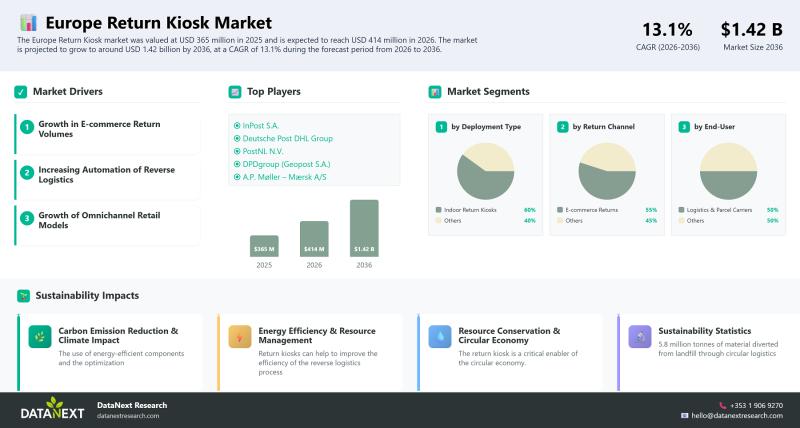Click the Market Segments section icon
Image resolution: width=800 pixels, height=428 pixels.
435,92
